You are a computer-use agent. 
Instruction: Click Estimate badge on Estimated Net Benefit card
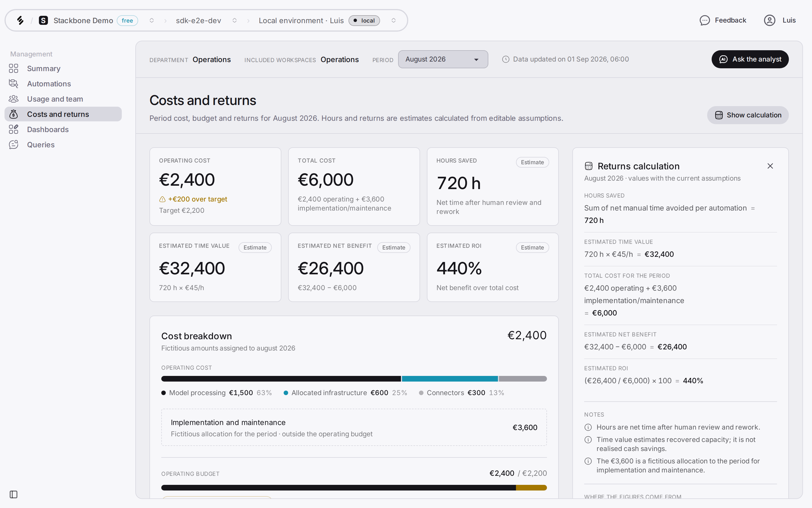(394, 248)
